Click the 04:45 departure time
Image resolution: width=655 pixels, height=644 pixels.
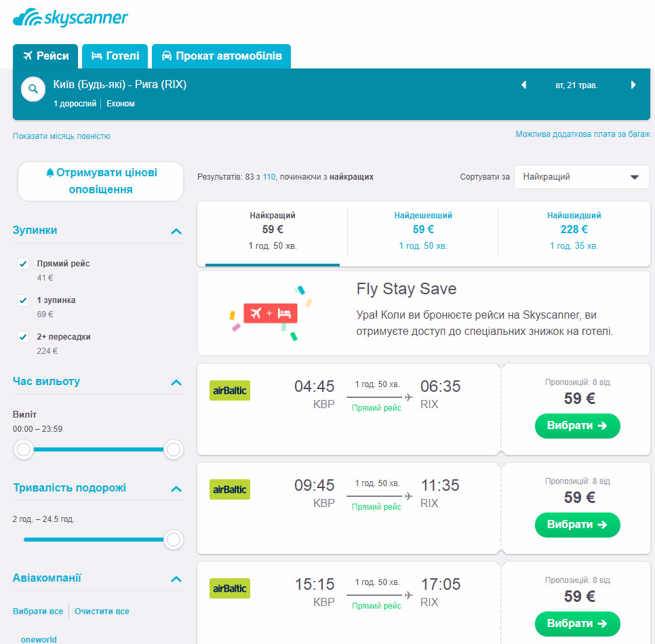tap(314, 386)
